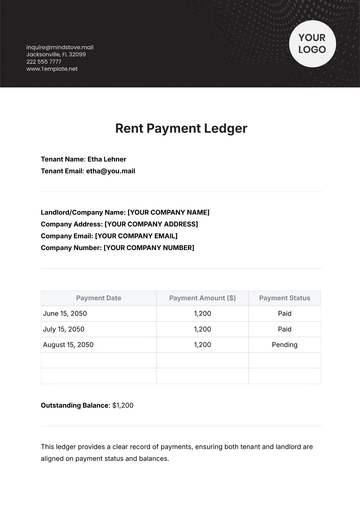Select the Jacksonville, FL 32099 address line
The width and height of the screenshot is (360, 509).
56,54
